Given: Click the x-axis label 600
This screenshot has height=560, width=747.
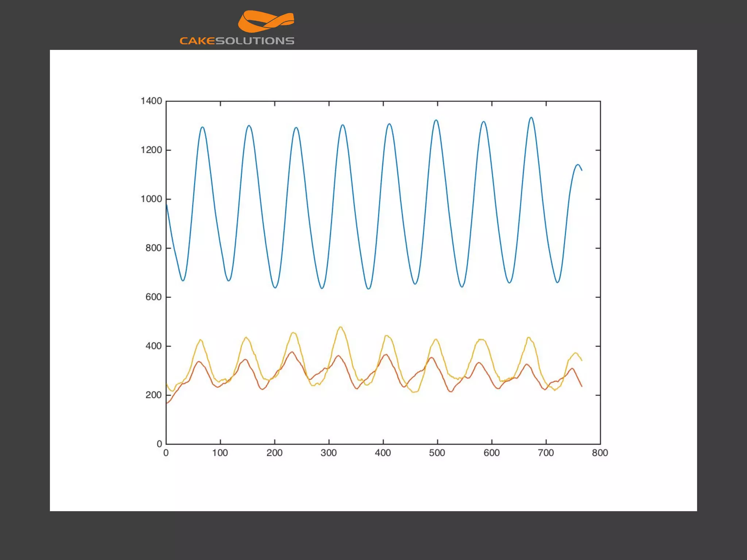Looking at the screenshot, I should pos(491,453).
